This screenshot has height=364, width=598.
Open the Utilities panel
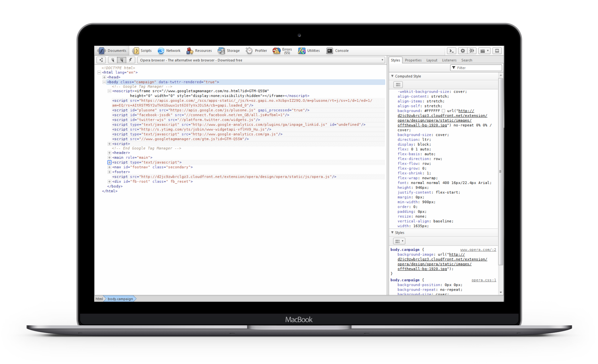point(309,51)
